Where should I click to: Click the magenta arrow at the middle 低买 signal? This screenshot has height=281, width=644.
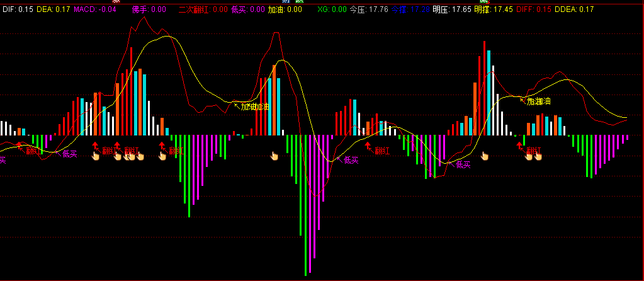tap(339, 158)
